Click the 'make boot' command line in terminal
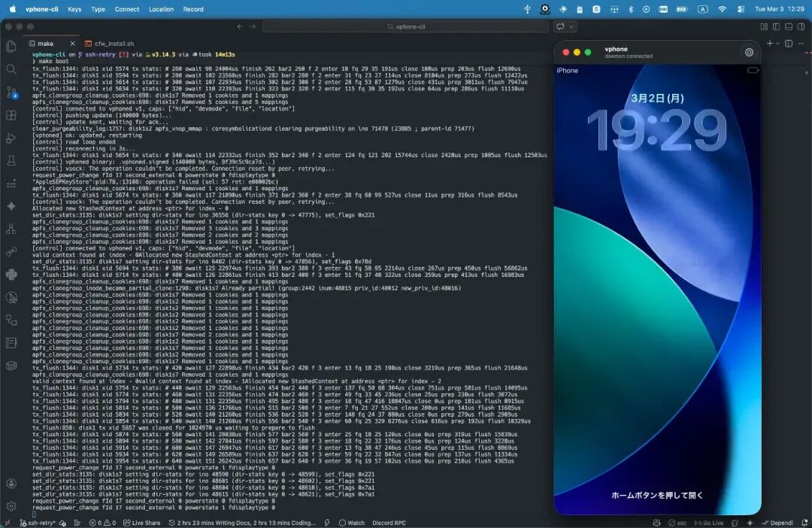 pos(51,61)
